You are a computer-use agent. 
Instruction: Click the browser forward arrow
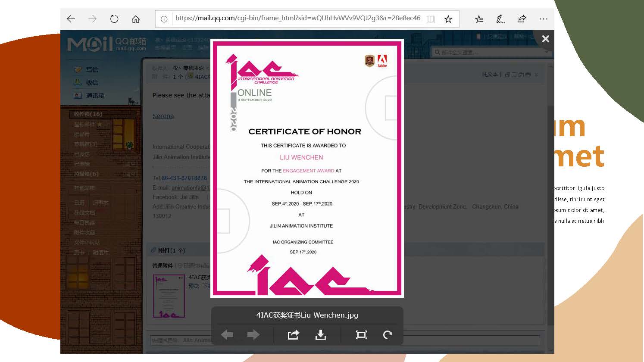[x=92, y=19]
